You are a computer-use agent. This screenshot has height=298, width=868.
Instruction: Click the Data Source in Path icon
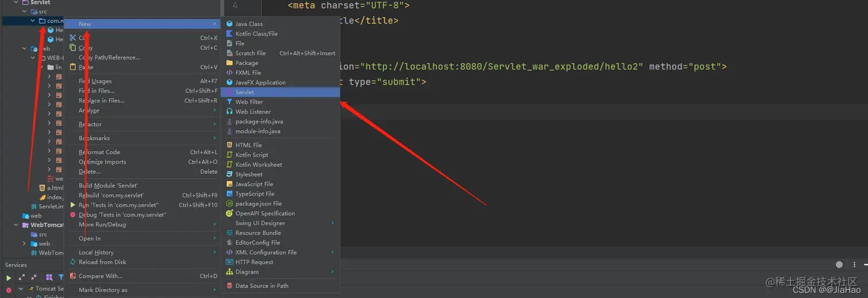(230, 286)
